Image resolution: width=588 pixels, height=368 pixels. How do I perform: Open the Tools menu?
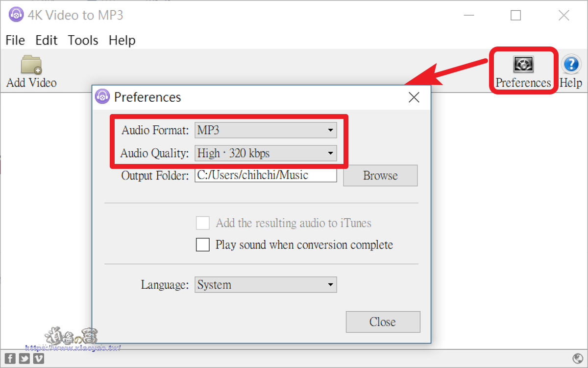click(83, 40)
